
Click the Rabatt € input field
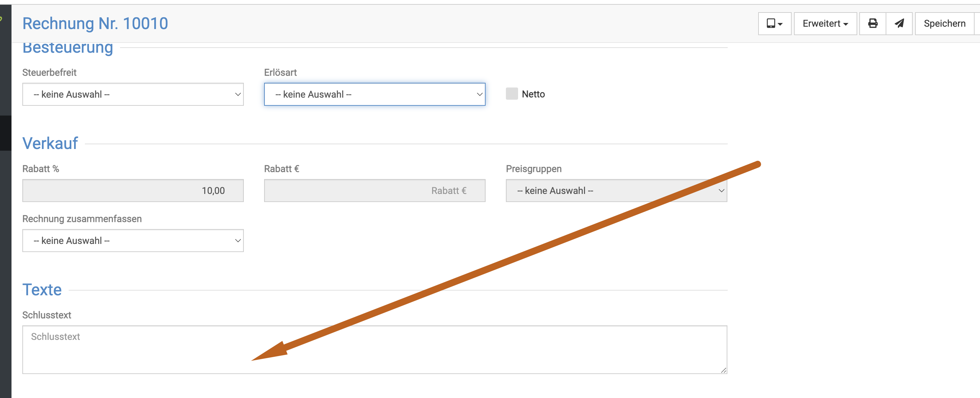click(x=374, y=191)
